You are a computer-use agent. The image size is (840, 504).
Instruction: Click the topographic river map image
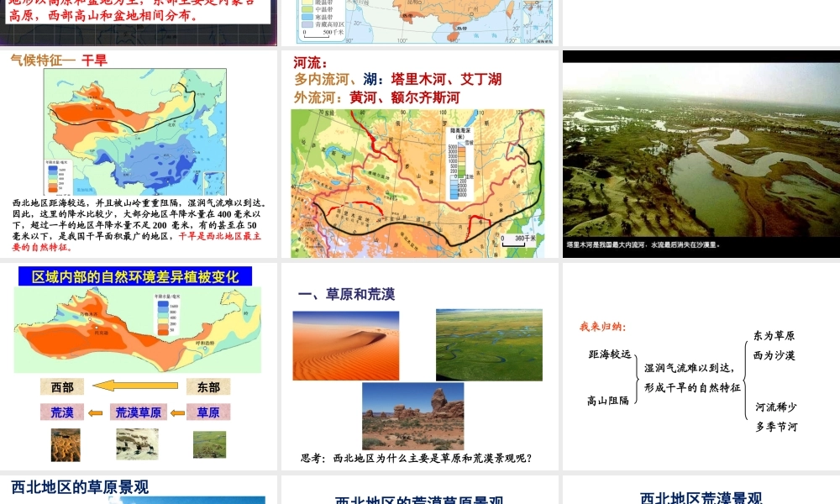[417, 183]
